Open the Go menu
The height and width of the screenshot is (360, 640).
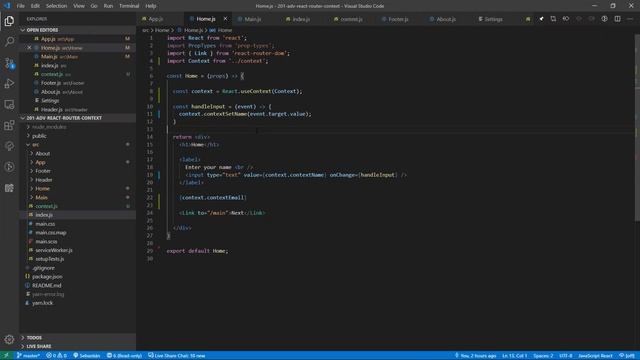coord(94,6)
